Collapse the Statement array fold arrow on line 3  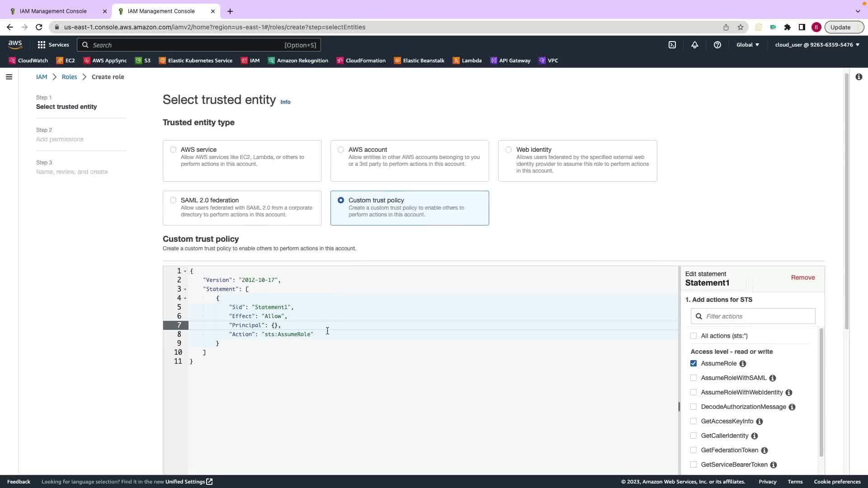tap(185, 289)
